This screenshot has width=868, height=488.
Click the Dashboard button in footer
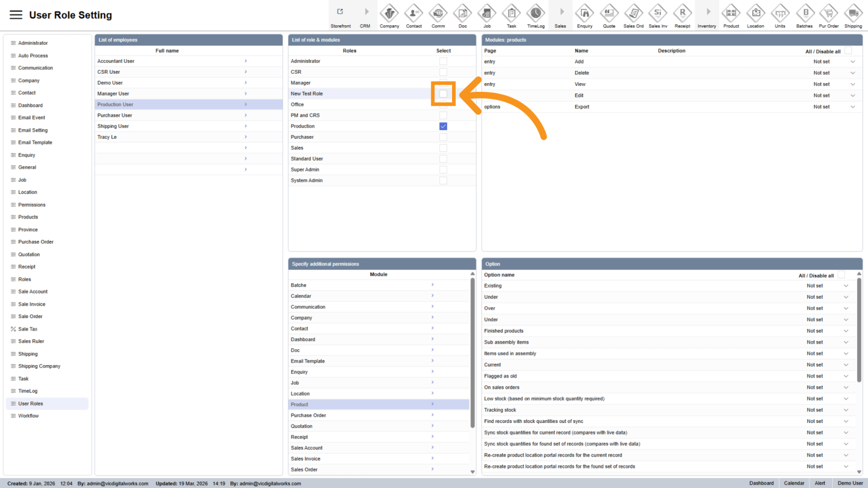pos(761,483)
